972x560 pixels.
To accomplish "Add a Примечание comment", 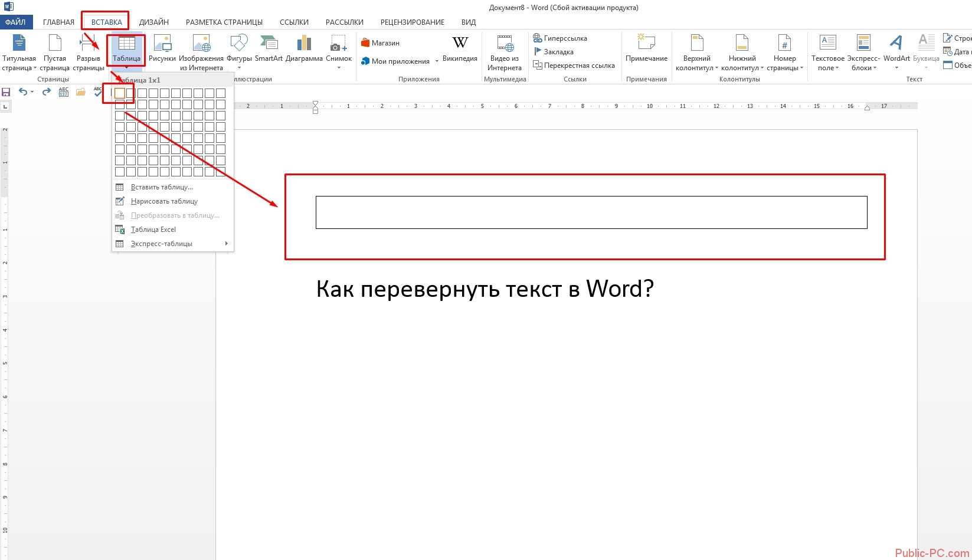I will [x=646, y=48].
